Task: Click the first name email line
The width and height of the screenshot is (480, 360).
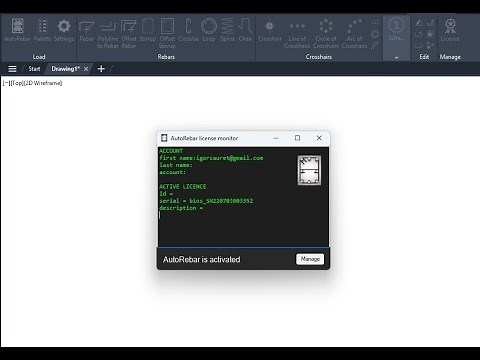Action: click(211, 158)
